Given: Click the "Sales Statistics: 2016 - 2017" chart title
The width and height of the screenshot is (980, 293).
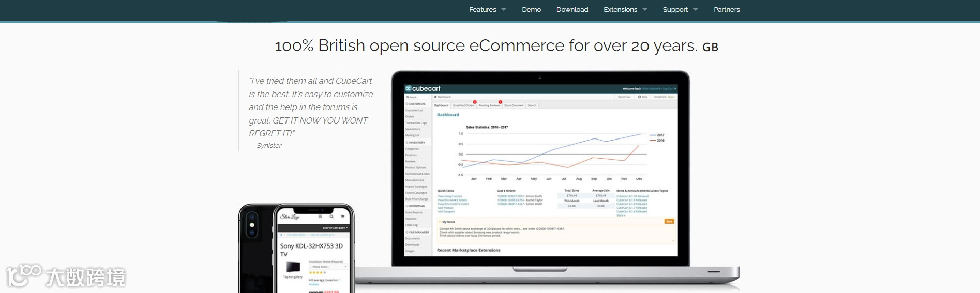Looking at the screenshot, I should (x=487, y=127).
